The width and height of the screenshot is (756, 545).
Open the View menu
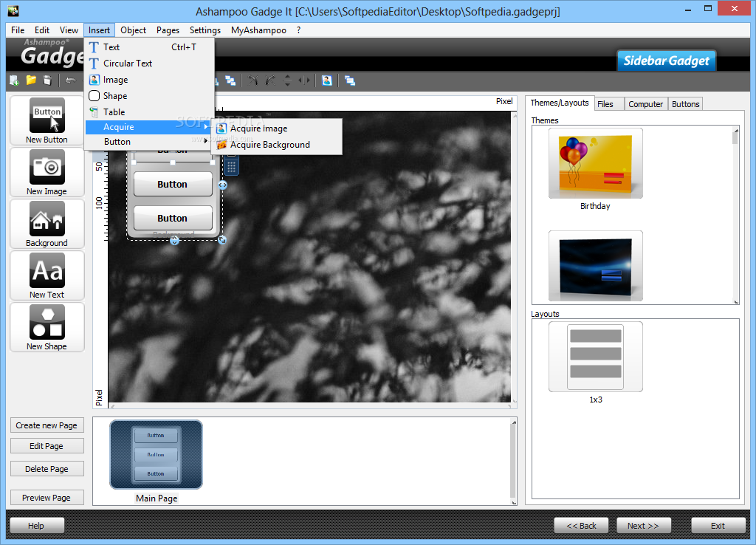[x=69, y=30]
